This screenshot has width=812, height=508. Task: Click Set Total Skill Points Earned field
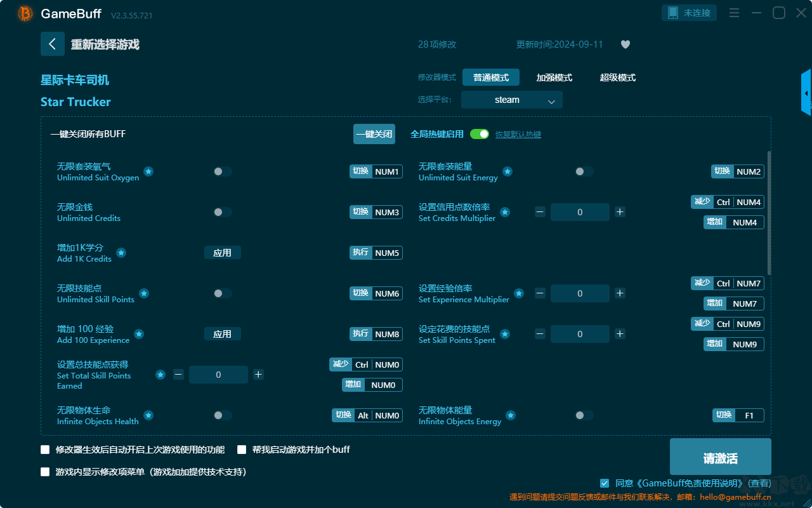pyautogui.click(x=218, y=375)
